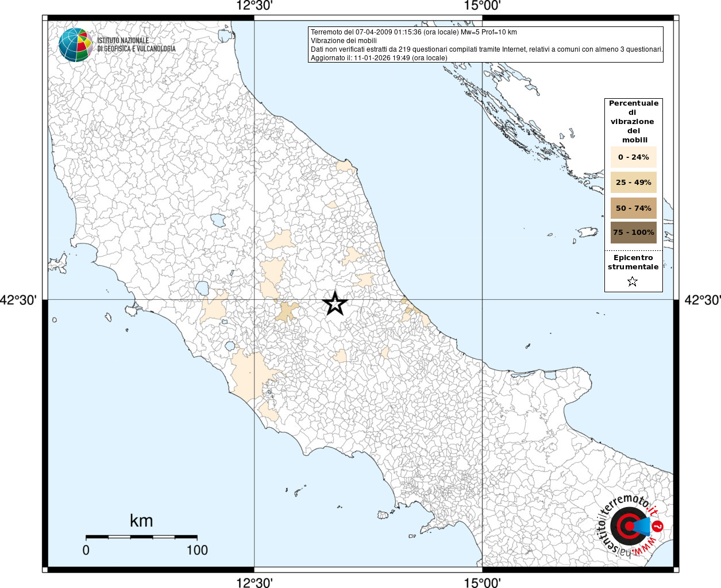Click the 'Istituto Nazionale di Geofisica e Vulcanologia' text
Viewport: 721px width, 588px height.
point(136,45)
